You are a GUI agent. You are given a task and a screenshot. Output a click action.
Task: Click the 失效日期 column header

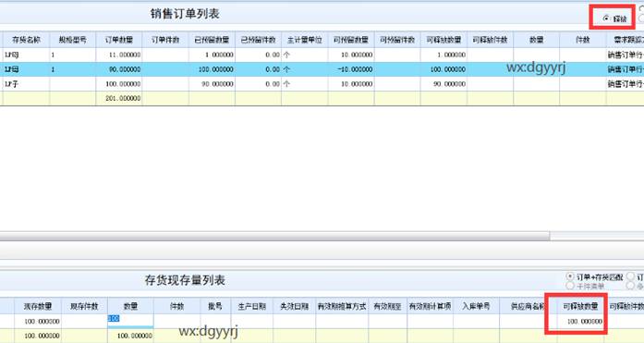[x=294, y=306]
